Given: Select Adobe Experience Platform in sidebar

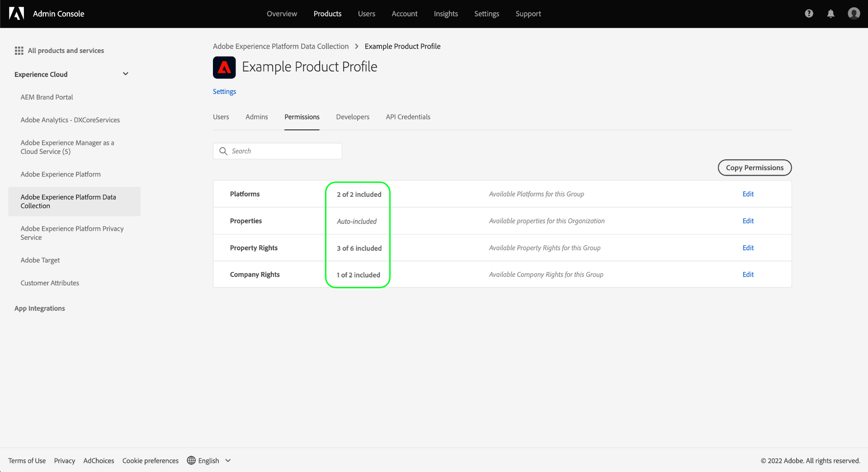Looking at the screenshot, I should point(61,174).
